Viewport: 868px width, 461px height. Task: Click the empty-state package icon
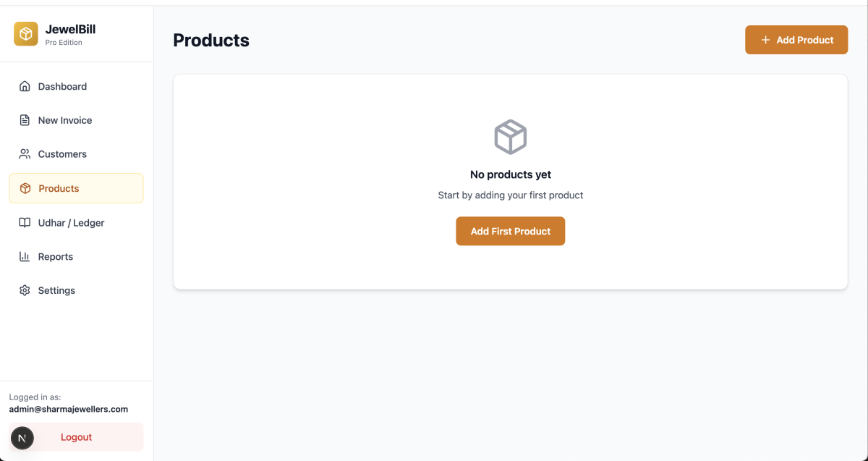[x=510, y=137]
